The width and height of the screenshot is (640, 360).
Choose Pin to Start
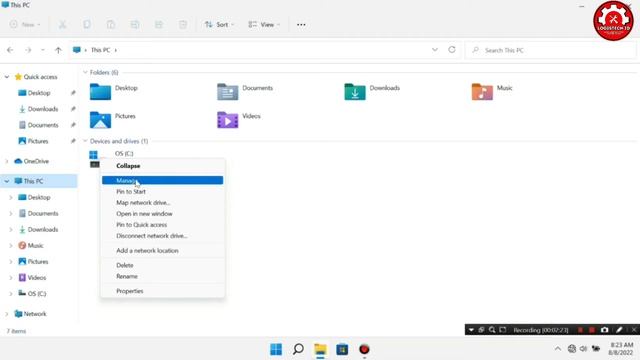(x=162, y=191)
